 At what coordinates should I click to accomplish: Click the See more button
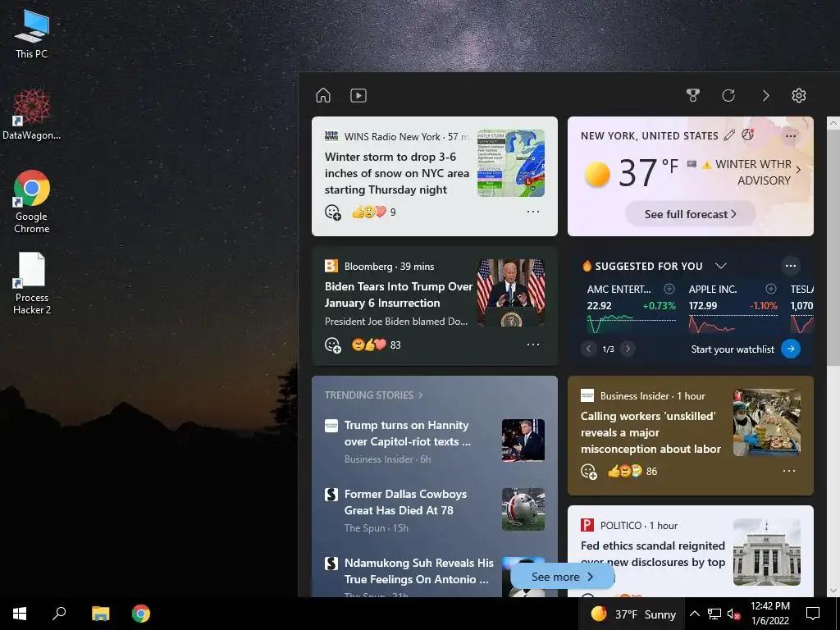(x=562, y=577)
